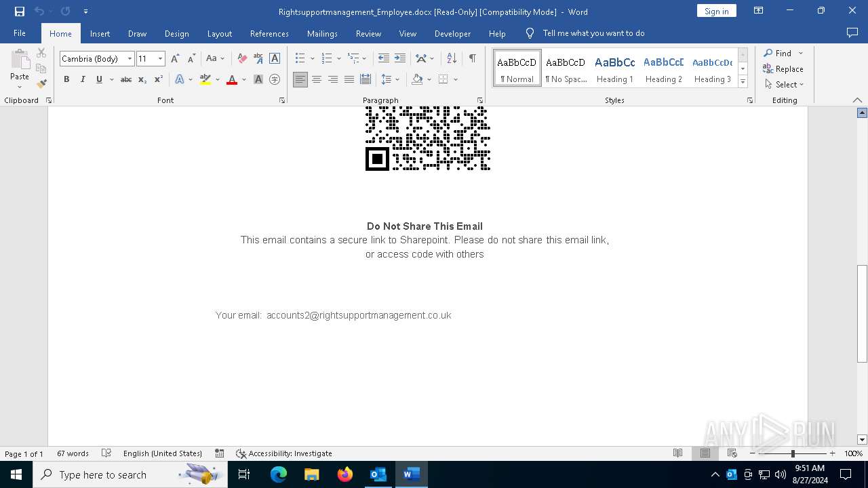Viewport: 868px width, 488px height.
Task: Toggle Subscript formatting
Action: 142,79
